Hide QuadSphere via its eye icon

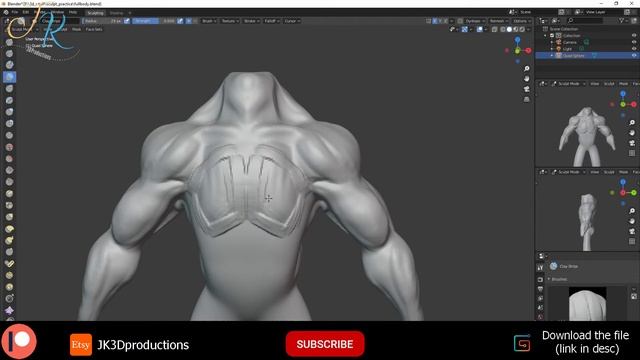[x=634, y=56]
